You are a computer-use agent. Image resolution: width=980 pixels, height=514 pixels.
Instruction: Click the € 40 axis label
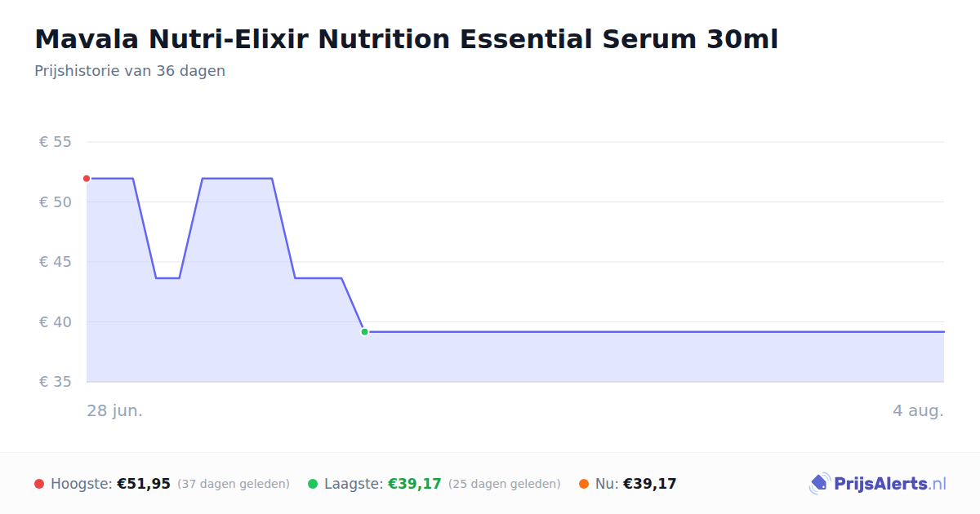pos(56,322)
